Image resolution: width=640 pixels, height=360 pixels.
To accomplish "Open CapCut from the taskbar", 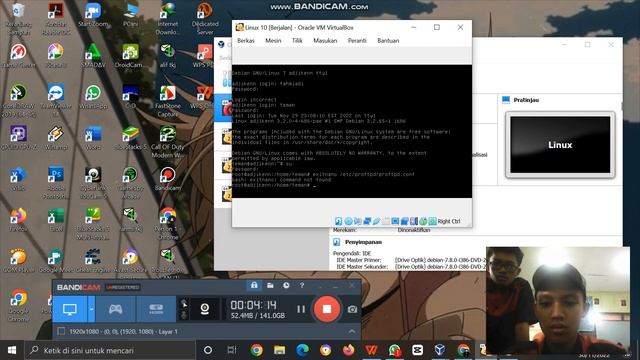I will (x=418, y=350).
